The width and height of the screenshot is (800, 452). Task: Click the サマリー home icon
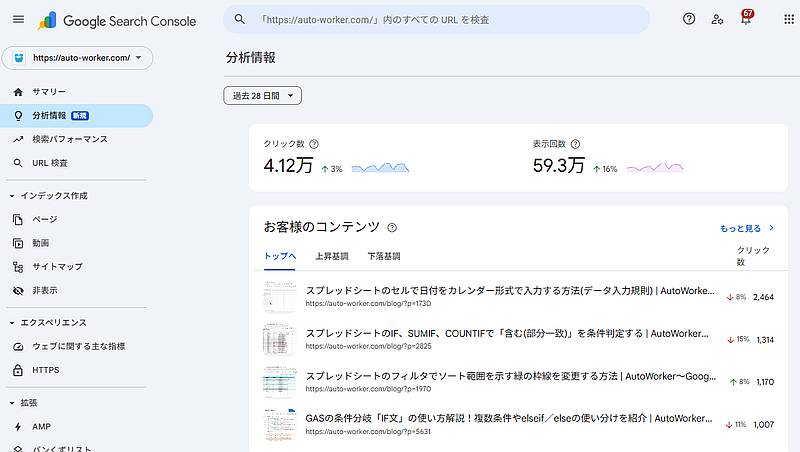pos(18,92)
